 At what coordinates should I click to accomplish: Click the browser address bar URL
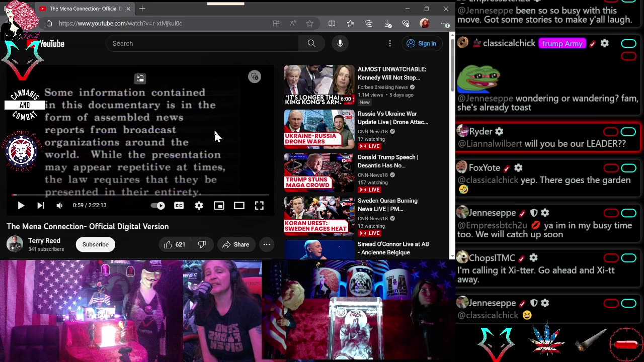(120, 23)
